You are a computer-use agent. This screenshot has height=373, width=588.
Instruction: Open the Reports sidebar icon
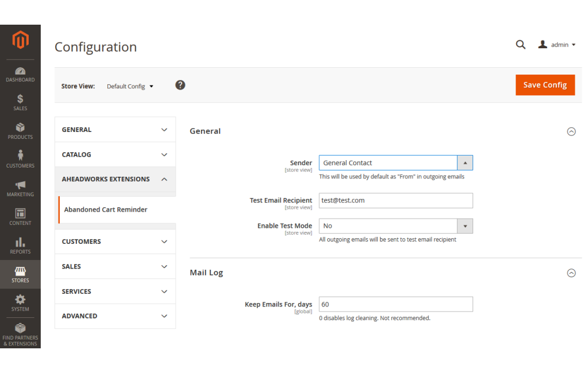[x=20, y=246]
